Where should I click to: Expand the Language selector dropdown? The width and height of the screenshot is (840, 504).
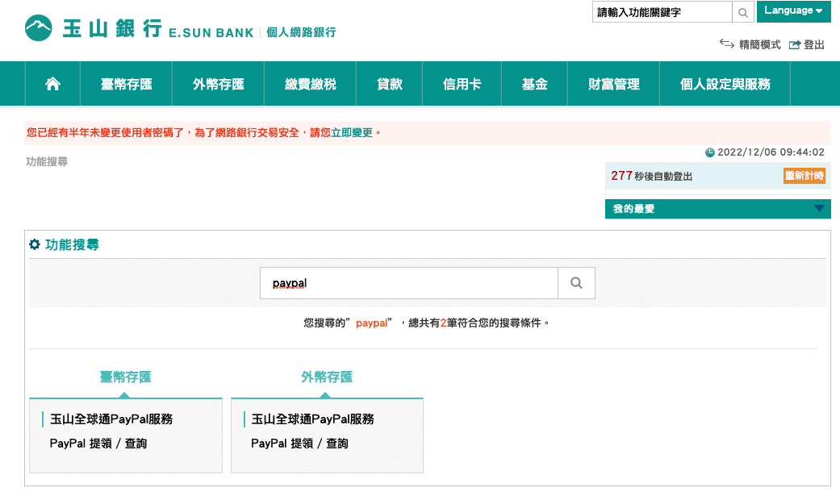(794, 12)
